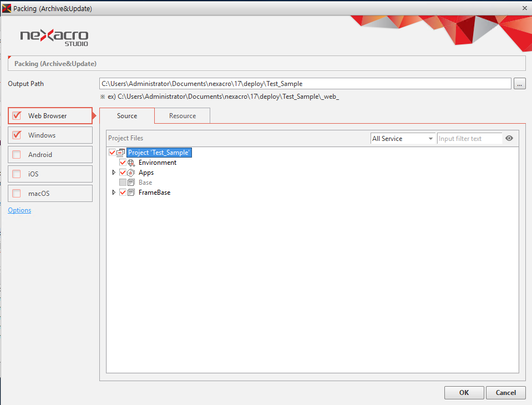Expand the Apps tree node
Viewport: 532px width, 405px height.
point(114,173)
